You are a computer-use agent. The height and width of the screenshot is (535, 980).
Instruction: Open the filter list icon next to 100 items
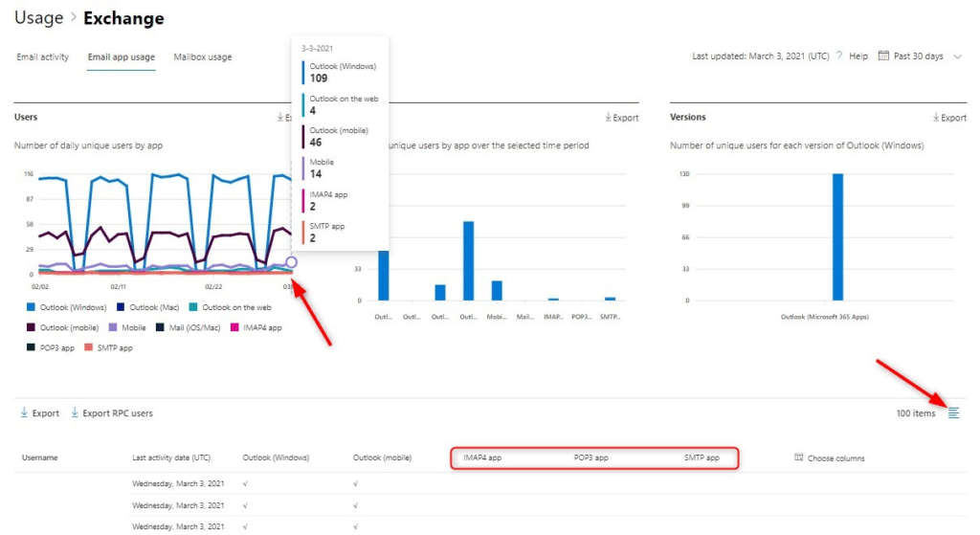(x=953, y=413)
